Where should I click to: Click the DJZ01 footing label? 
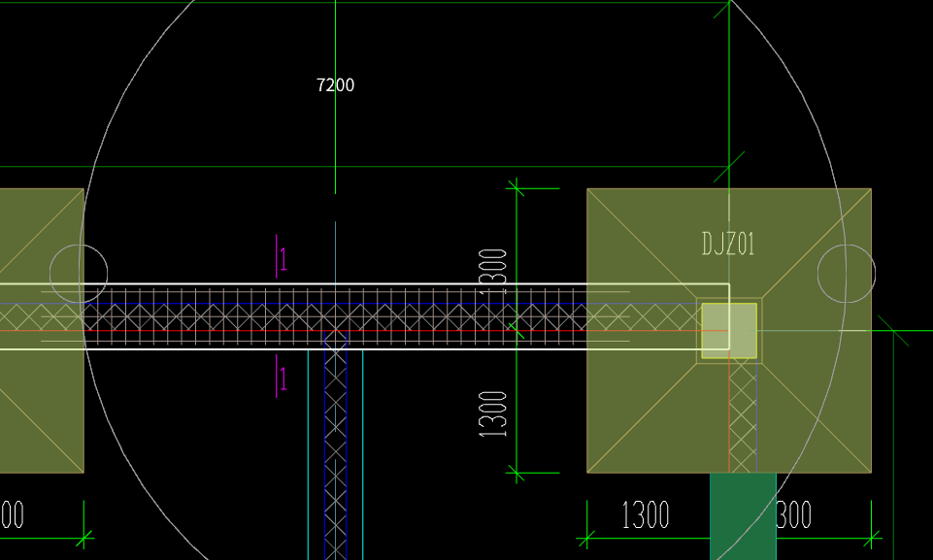[x=728, y=244]
